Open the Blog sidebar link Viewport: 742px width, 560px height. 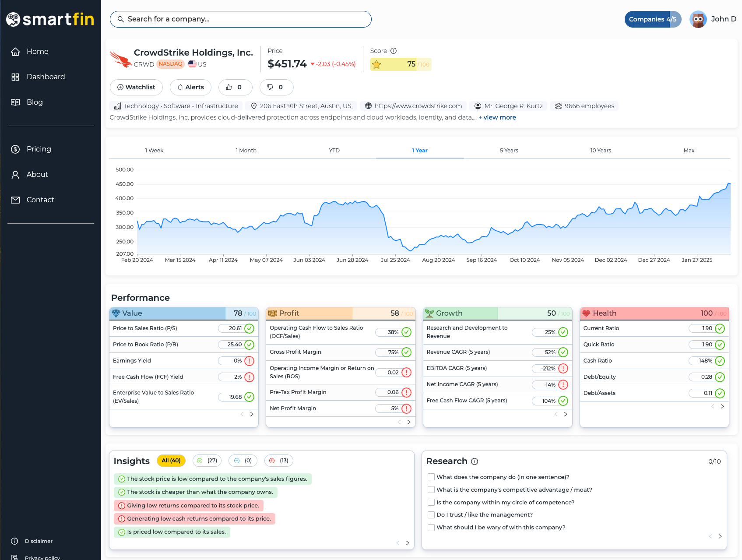point(27,102)
